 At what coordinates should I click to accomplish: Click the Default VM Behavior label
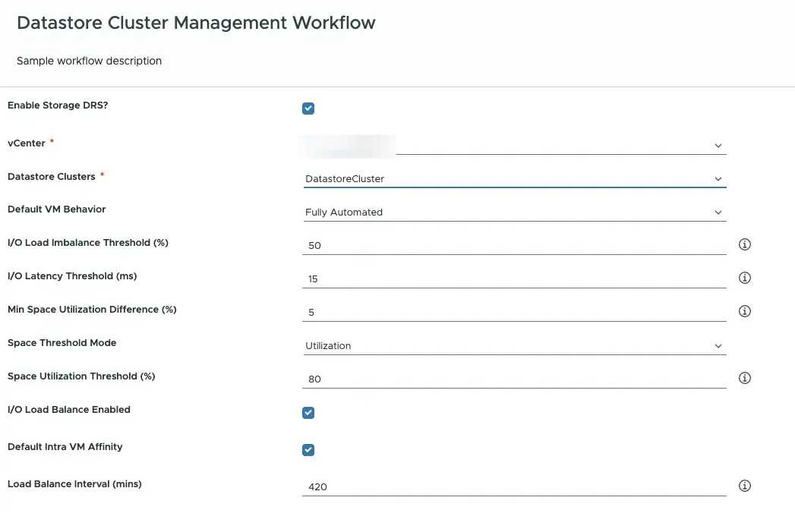coord(57,209)
